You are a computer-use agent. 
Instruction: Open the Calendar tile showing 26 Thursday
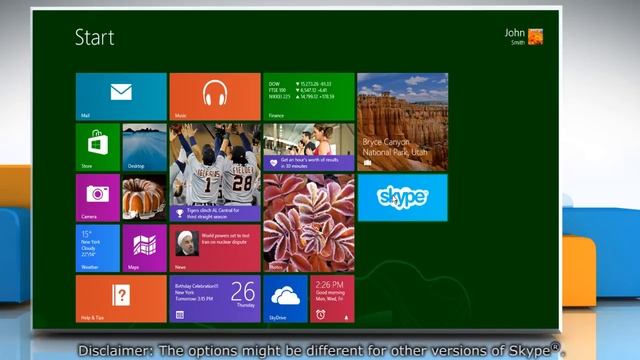[x=215, y=299]
